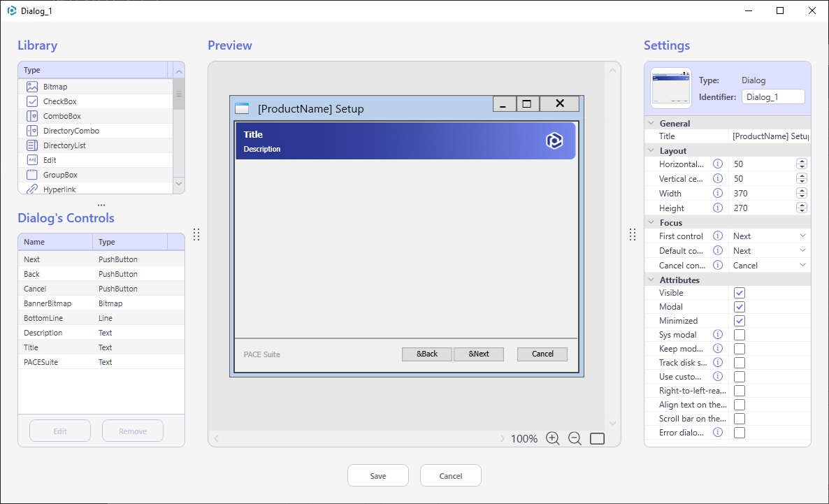Screen dimensions: 829x504
Task: Select the CheckBox icon in Library
Action: [x=32, y=101]
